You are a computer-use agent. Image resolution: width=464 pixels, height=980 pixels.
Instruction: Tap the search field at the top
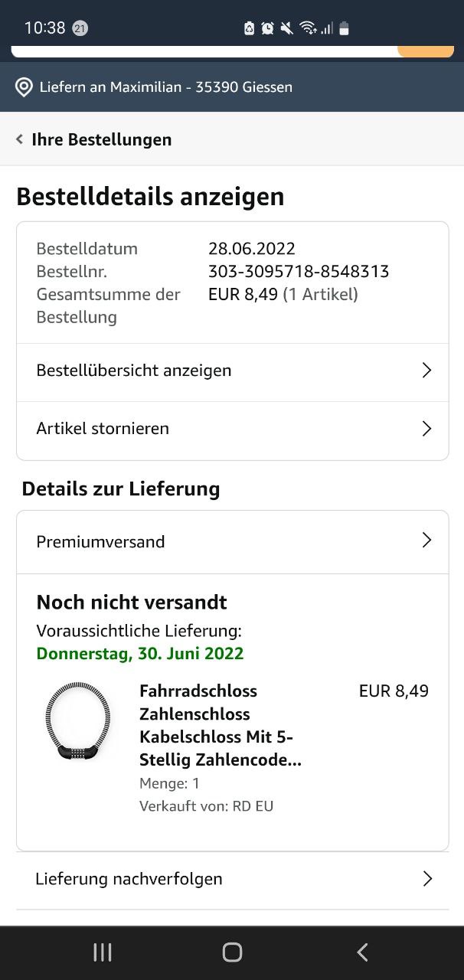tap(203, 51)
